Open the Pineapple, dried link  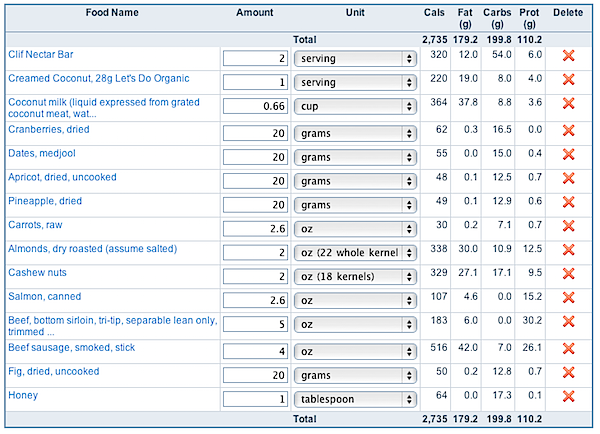pyautogui.click(x=45, y=201)
